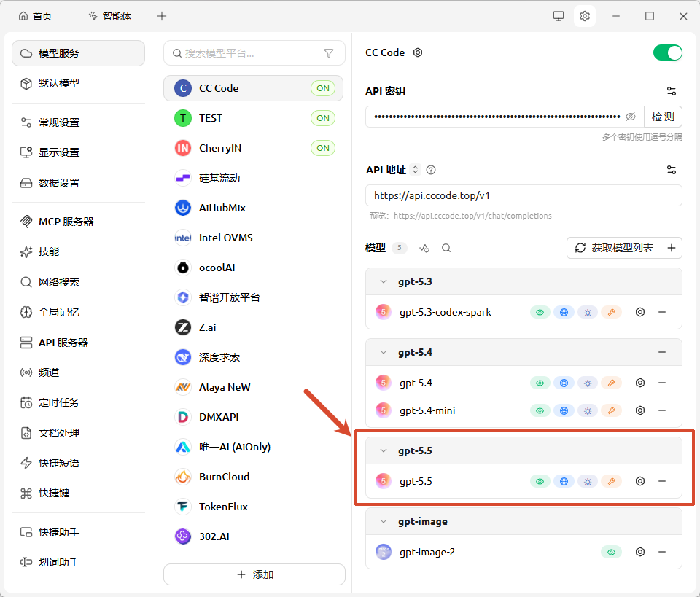Remove gpt-image-2 model
Screen dimensions: 700x597
(x=662, y=553)
